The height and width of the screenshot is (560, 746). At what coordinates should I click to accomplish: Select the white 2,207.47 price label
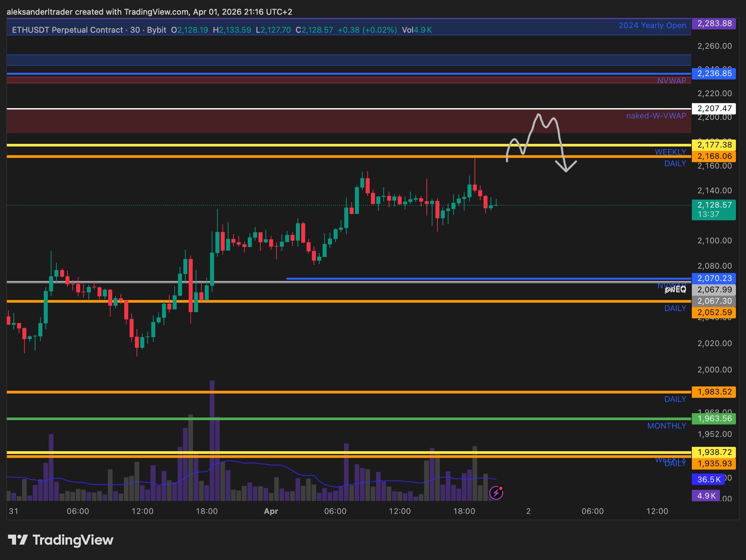[x=714, y=109]
